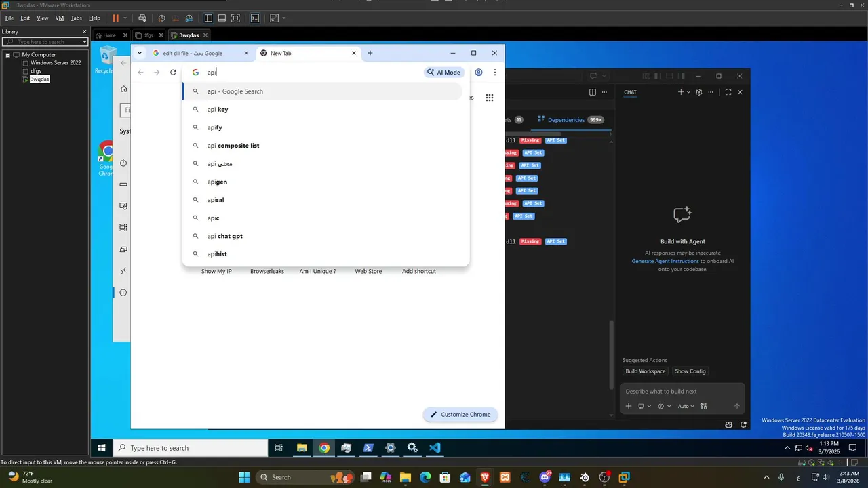Open the agent mode dropdown in chat input

[664, 406]
